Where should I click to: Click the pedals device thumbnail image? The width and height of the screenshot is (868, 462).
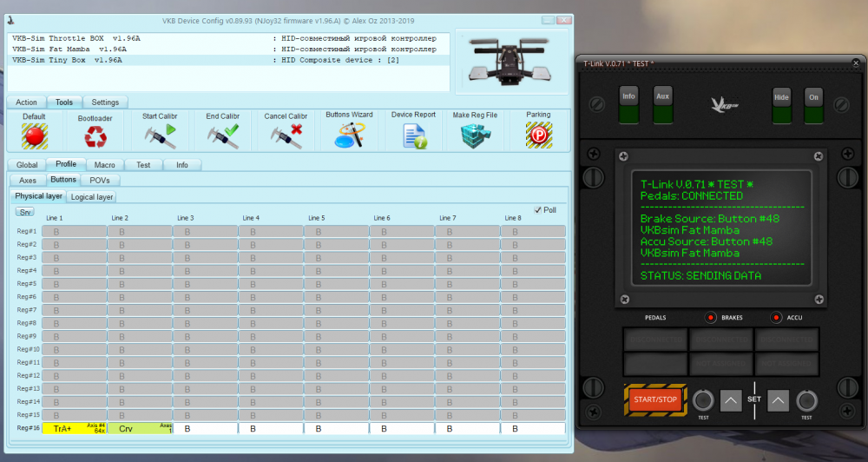coord(510,62)
